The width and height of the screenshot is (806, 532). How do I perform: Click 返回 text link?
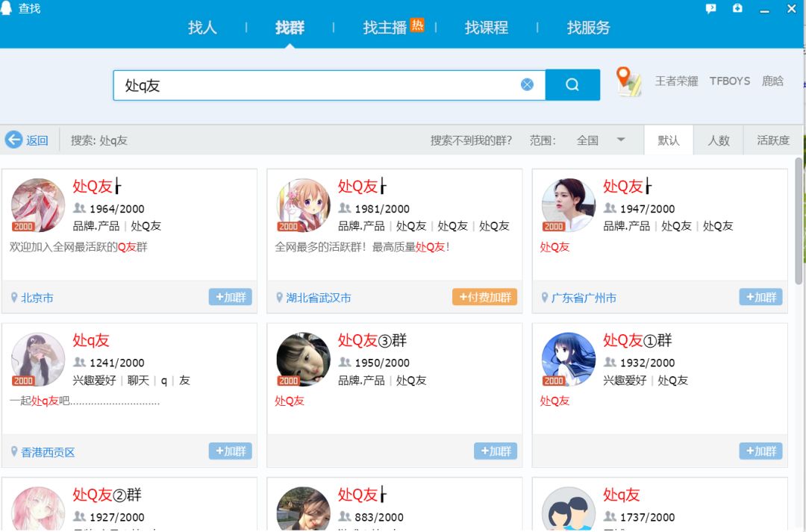(37, 140)
